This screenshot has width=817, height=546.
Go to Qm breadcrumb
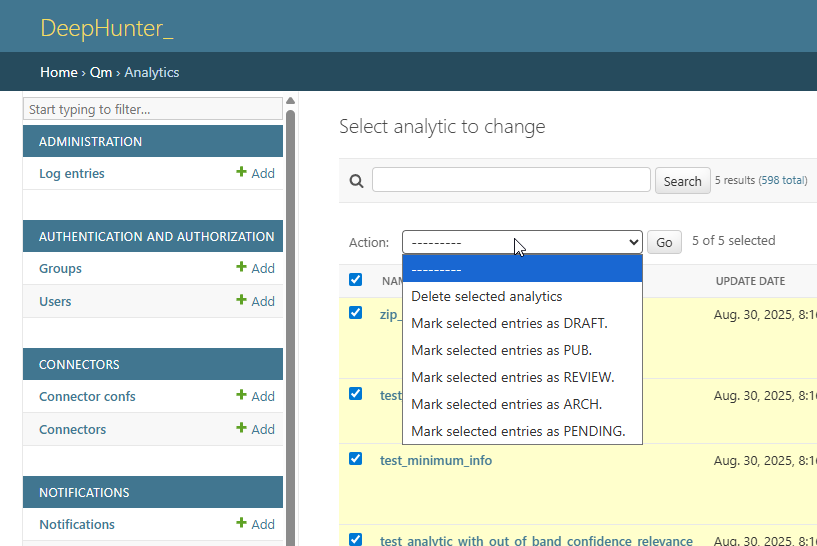click(101, 72)
